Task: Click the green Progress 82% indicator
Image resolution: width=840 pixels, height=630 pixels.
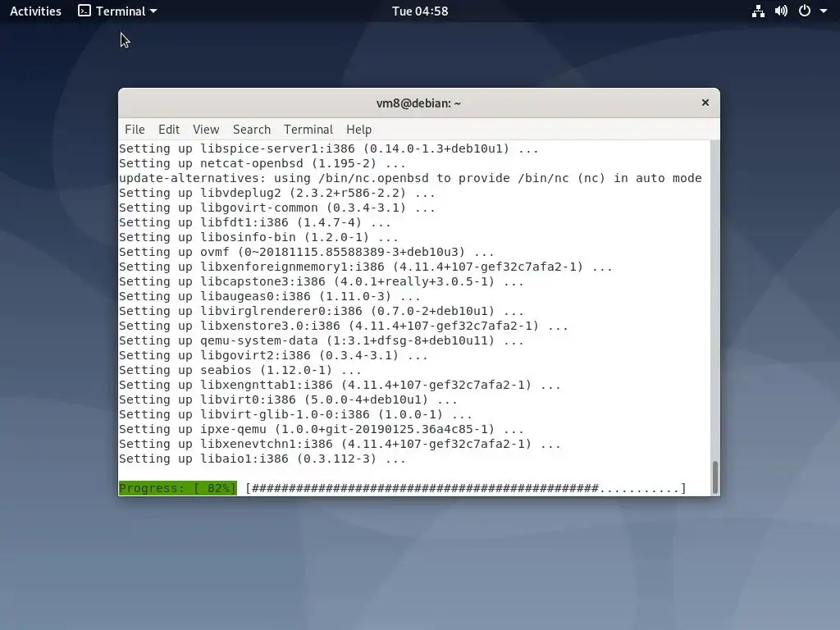Action: [x=178, y=488]
